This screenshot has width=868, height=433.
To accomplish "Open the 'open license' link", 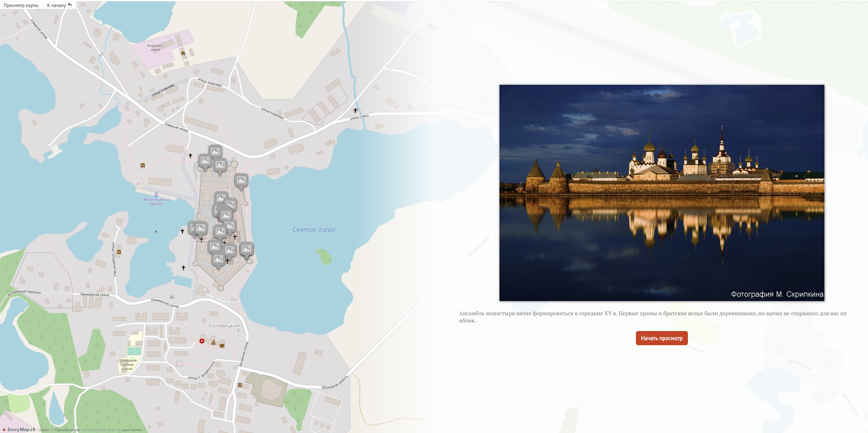I will click(x=132, y=430).
